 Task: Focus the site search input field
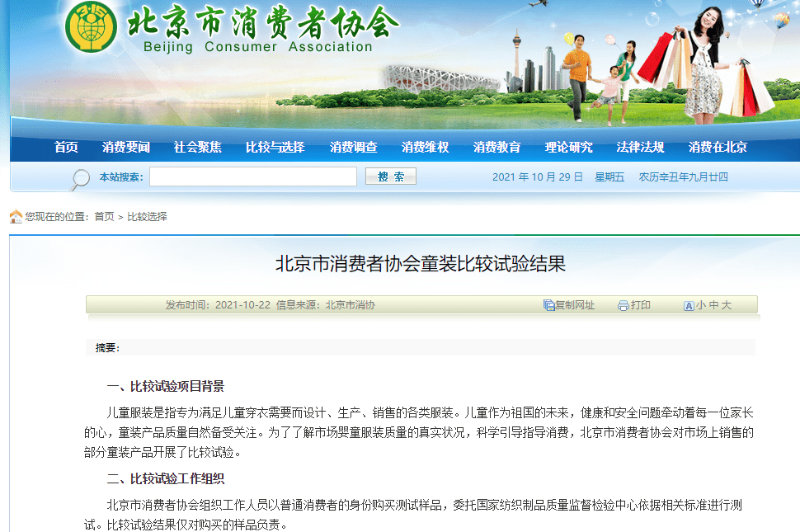(x=253, y=177)
